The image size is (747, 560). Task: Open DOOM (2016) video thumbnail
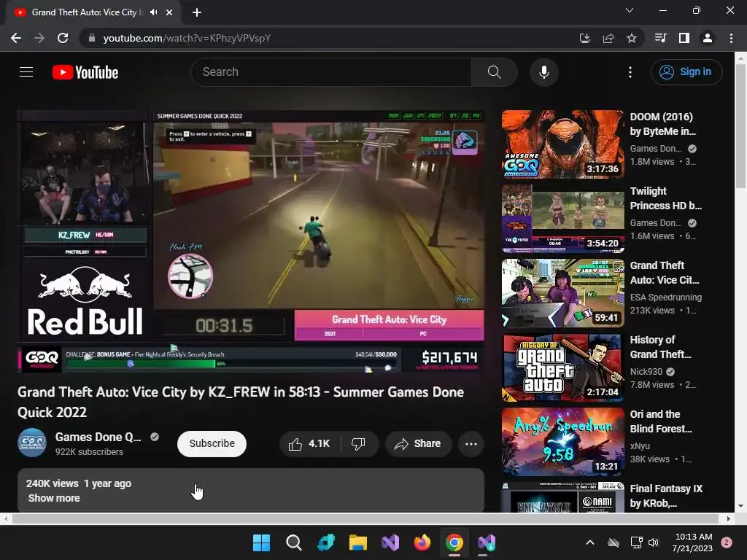[562, 144]
